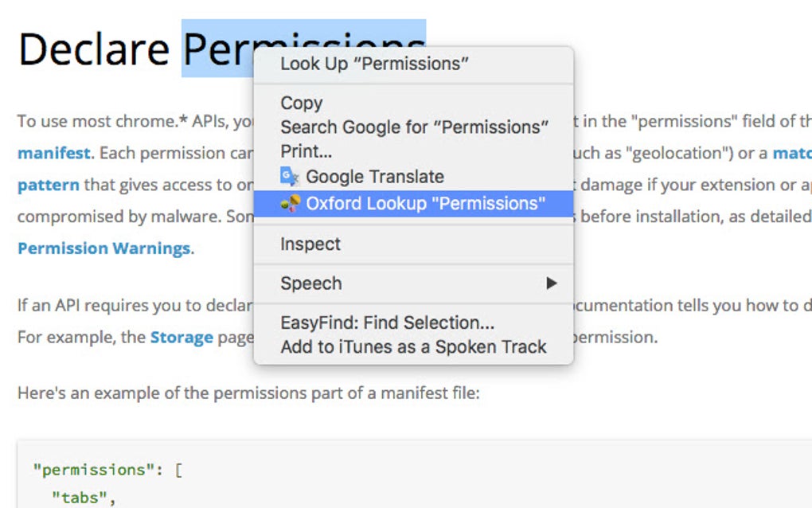812x508 pixels.
Task: Click the Google Translate icon in the context menu
Action: tap(287, 176)
